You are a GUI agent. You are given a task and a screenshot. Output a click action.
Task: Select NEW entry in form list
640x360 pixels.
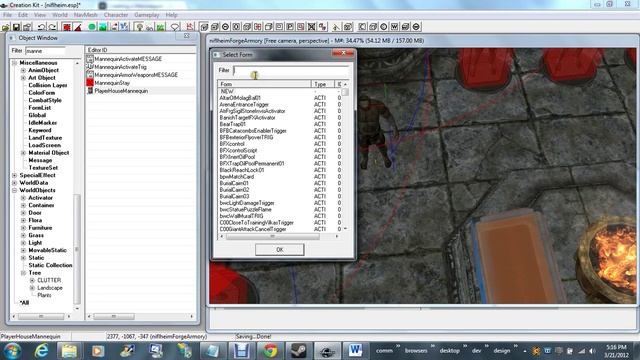[x=227, y=91]
